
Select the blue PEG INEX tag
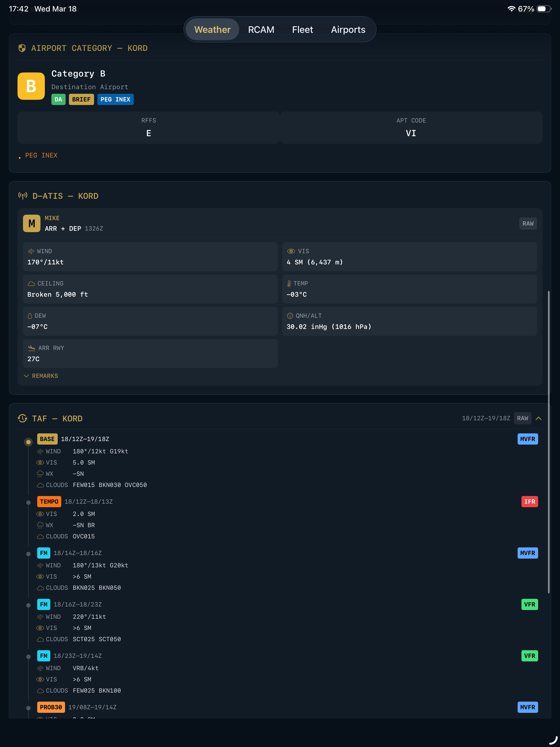(115, 99)
